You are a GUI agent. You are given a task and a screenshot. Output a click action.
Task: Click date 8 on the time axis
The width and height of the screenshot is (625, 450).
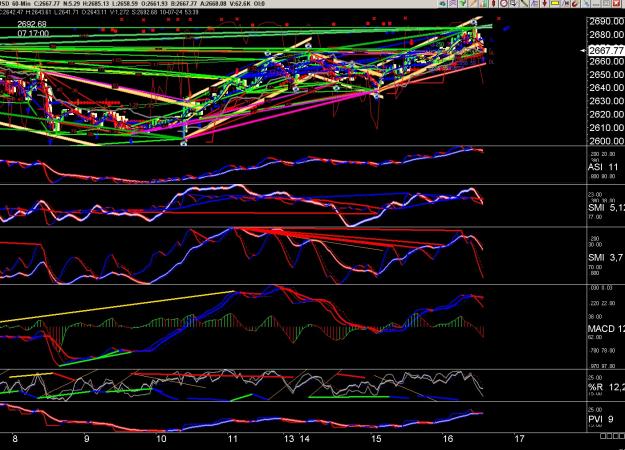pos(15,439)
